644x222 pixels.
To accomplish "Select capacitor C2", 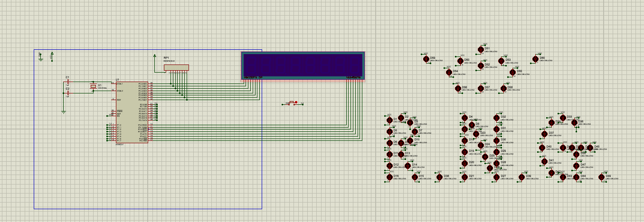I will tap(67, 93).
